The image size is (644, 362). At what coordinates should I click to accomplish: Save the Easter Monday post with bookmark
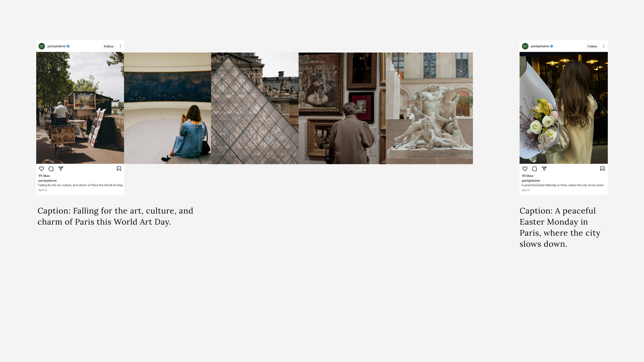[602, 169]
